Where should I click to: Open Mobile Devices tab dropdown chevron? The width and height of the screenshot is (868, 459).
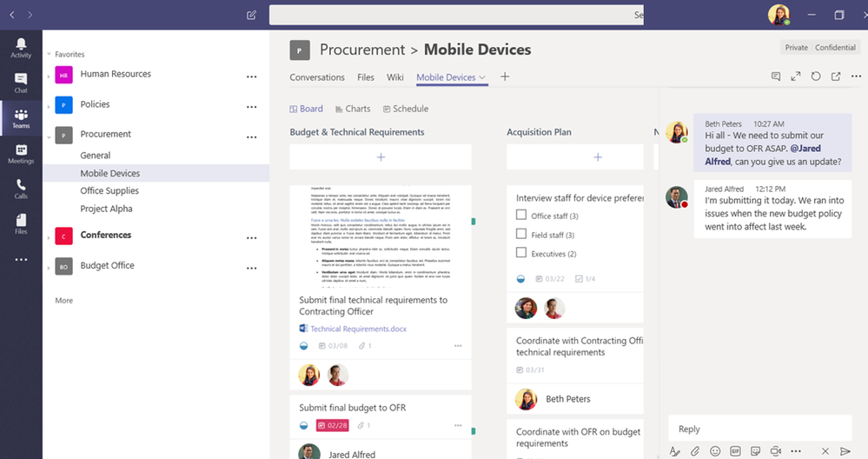tap(481, 77)
